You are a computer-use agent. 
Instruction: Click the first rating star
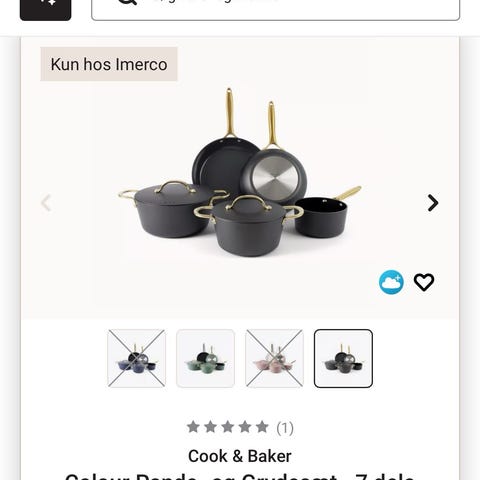click(193, 427)
